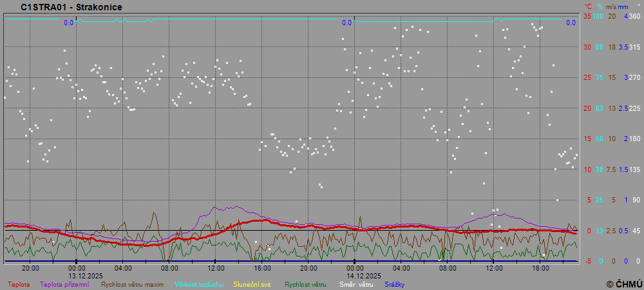644x290 pixels.
Task: Click the m/s unit header
Action: pyautogui.click(x=612, y=6)
